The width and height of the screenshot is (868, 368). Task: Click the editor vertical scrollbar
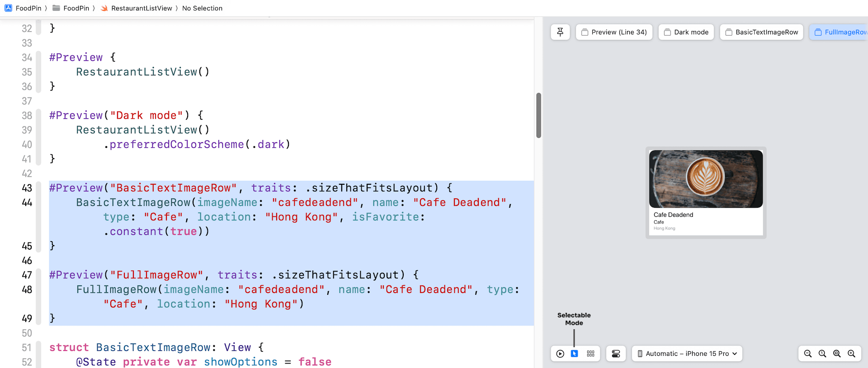coord(538,115)
